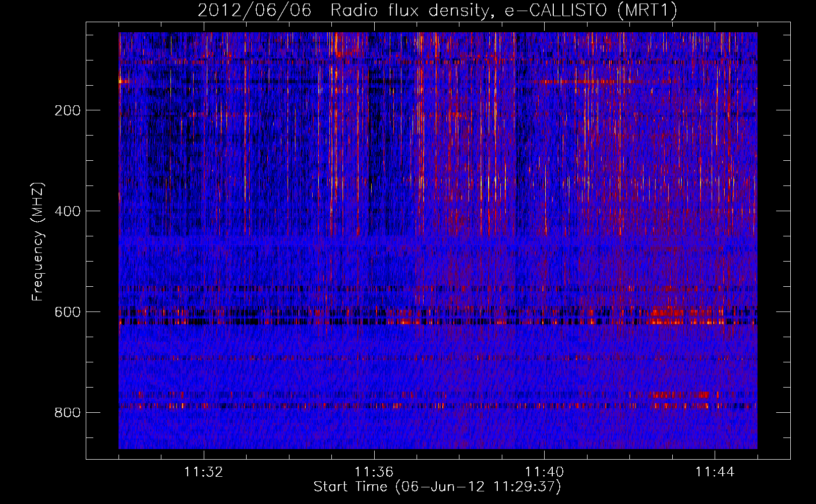Viewport: 816px width, 504px height.
Task: Click the 'Frequency (MHZ)' axis label
Action: pos(38,241)
